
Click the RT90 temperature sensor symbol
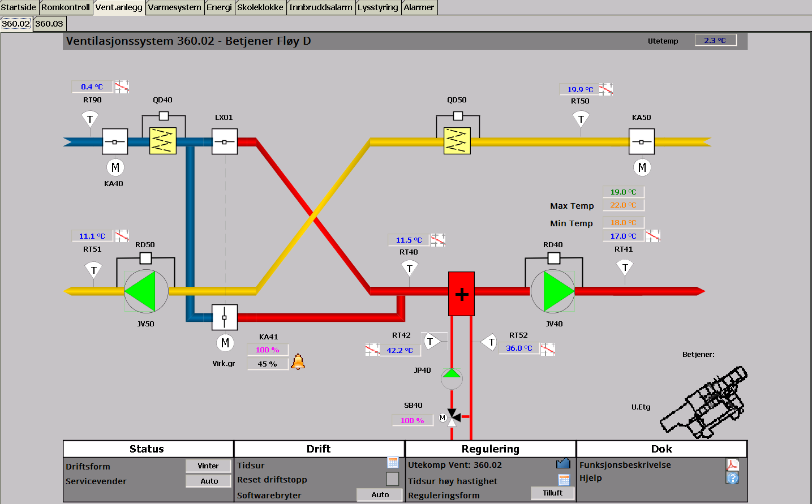pyautogui.click(x=90, y=119)
